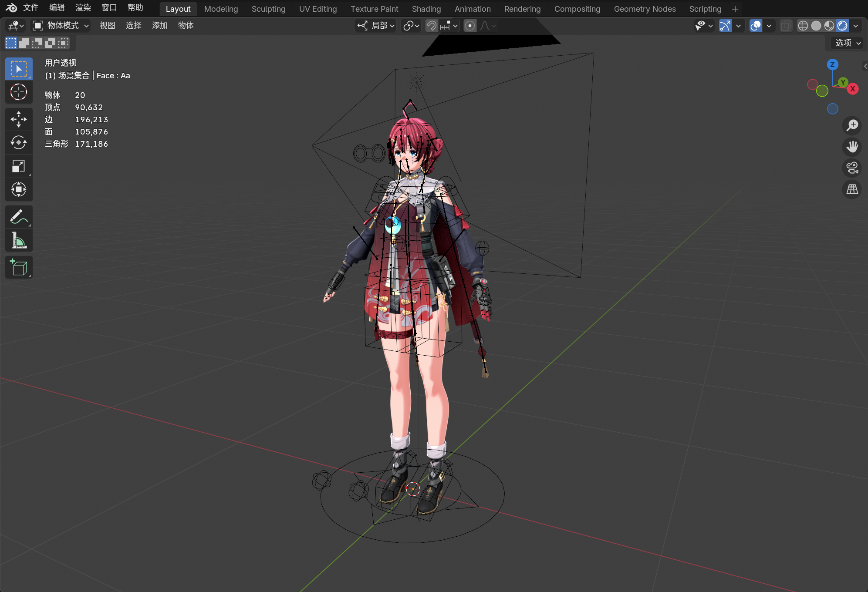The image size is (868, 592).
Task: Switch to the Sculpting workspace tab
Action: 268,9
